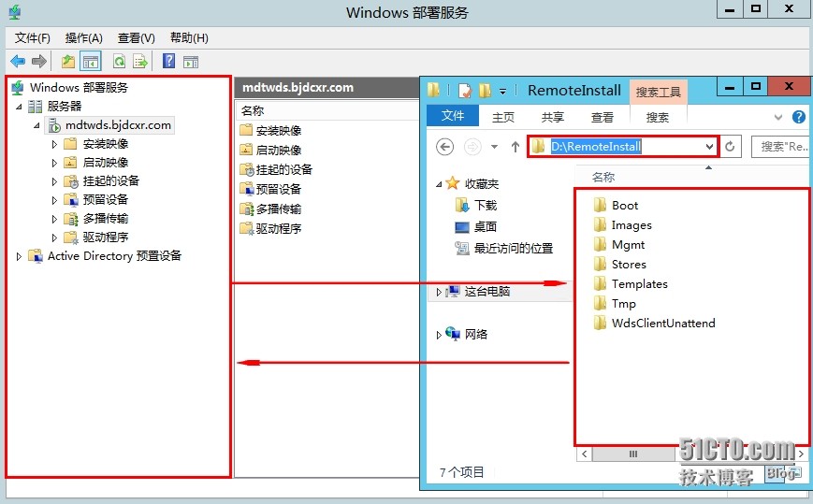Open 桌面 in favorites
The height and width of the screenshot is (504, 813).
point(486,227)
